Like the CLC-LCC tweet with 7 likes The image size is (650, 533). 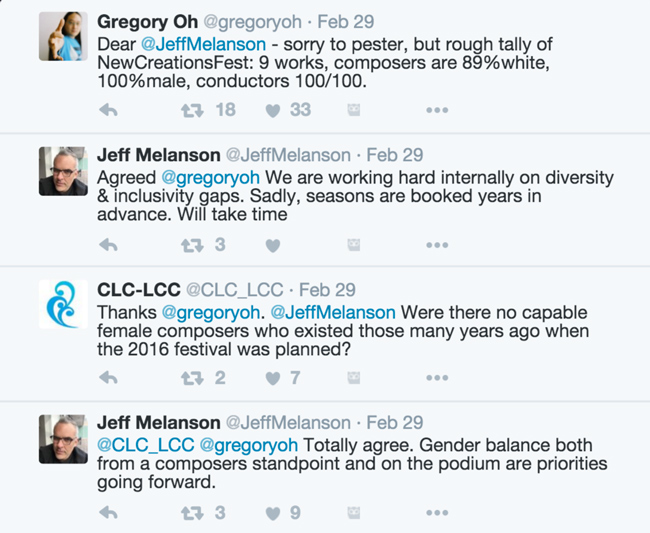[273, 378]
